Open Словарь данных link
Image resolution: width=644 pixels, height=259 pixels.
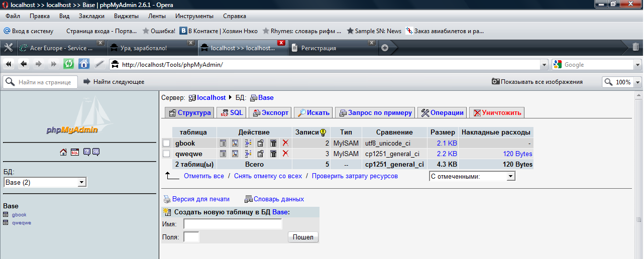278,199
